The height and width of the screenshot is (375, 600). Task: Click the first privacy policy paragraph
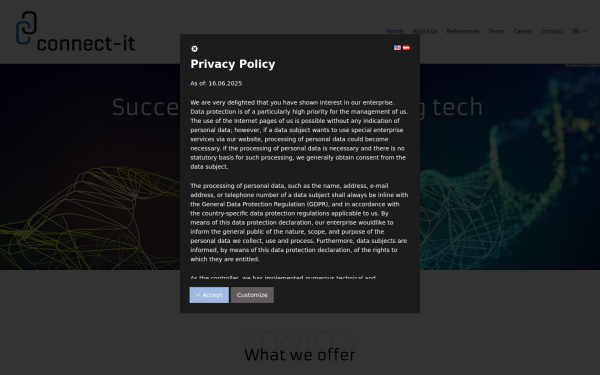pyautogui.click(x=299, y=135)
